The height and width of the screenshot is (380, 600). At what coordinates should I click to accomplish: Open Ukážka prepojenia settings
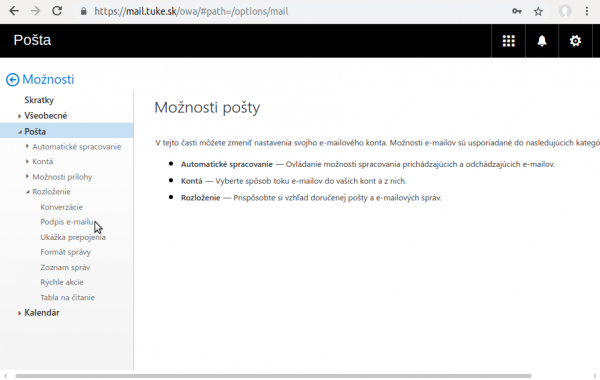pyautogui.click(x=73, y=237)
